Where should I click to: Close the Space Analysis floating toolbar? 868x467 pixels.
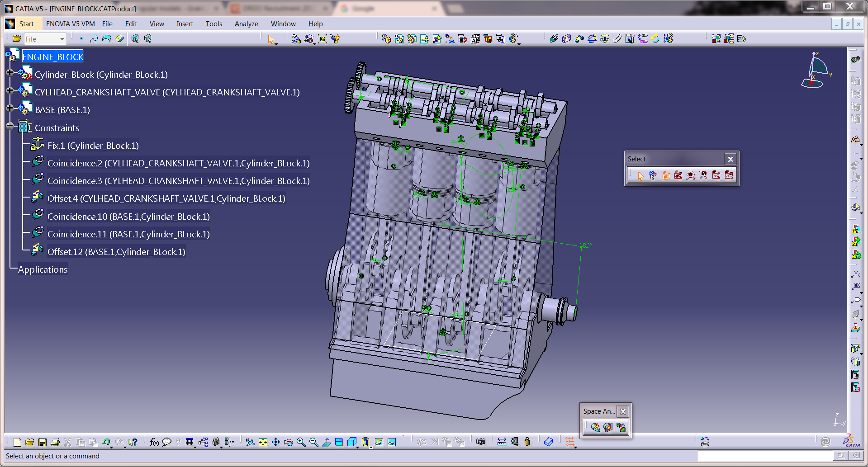coord(623,411)
